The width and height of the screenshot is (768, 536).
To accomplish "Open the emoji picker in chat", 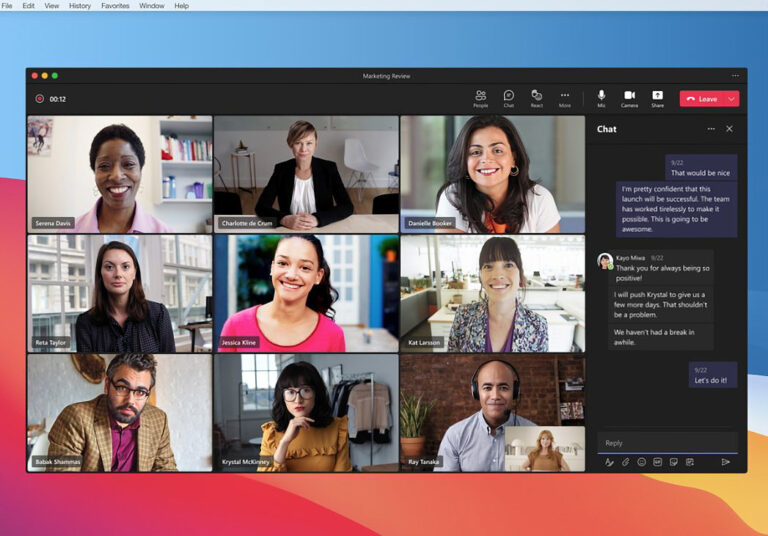I will [x=642, y=462].
